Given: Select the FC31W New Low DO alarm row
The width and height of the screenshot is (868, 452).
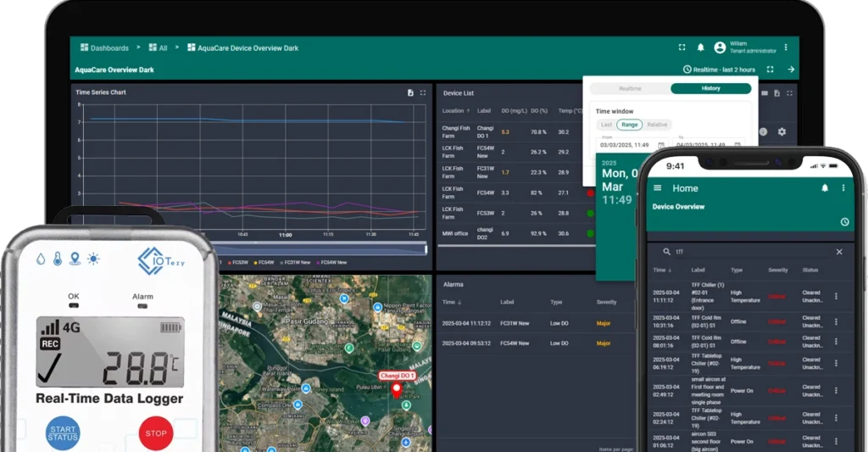Looking at the screenshot, I should (534, 323).
